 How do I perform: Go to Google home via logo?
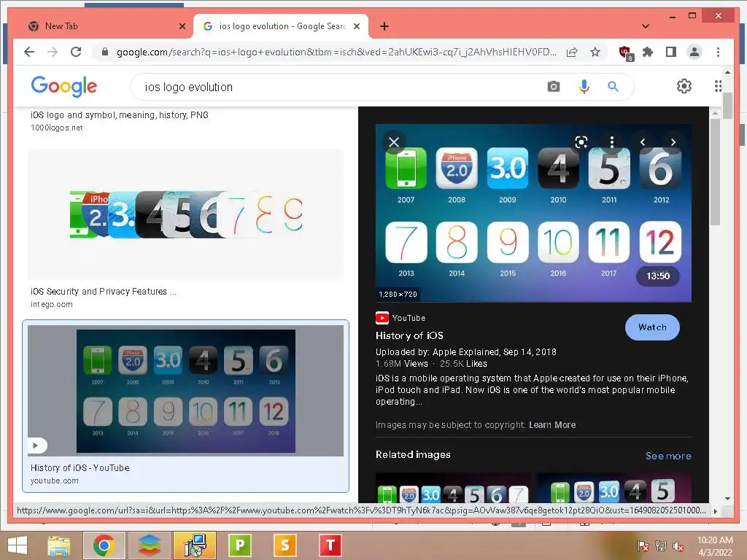coord(64,86)
